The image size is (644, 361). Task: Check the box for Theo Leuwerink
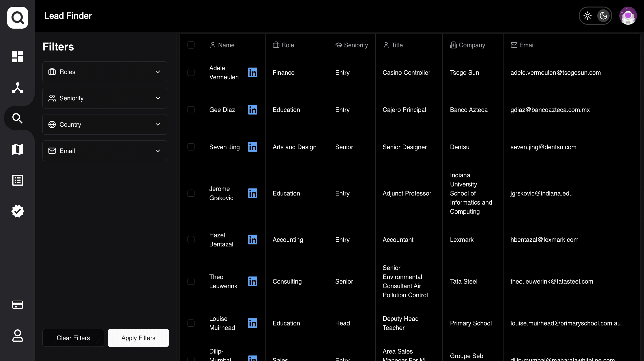click(x=191, y=281)
